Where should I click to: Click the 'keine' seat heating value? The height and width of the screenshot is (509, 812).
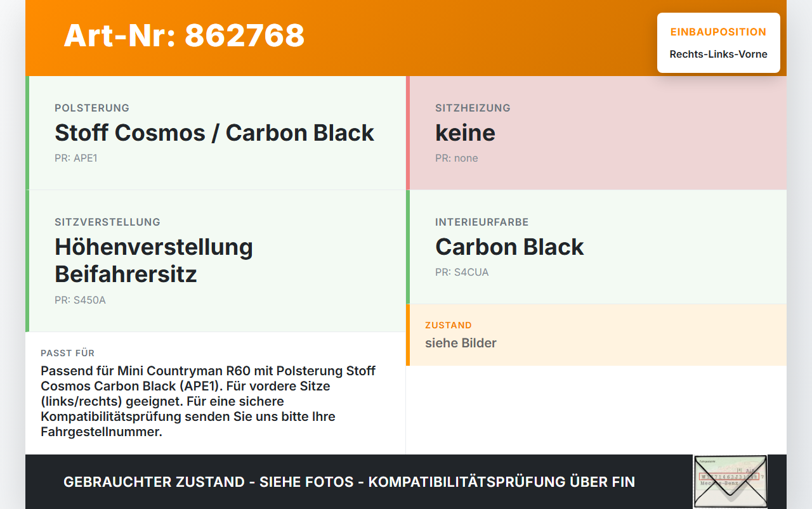465,132
